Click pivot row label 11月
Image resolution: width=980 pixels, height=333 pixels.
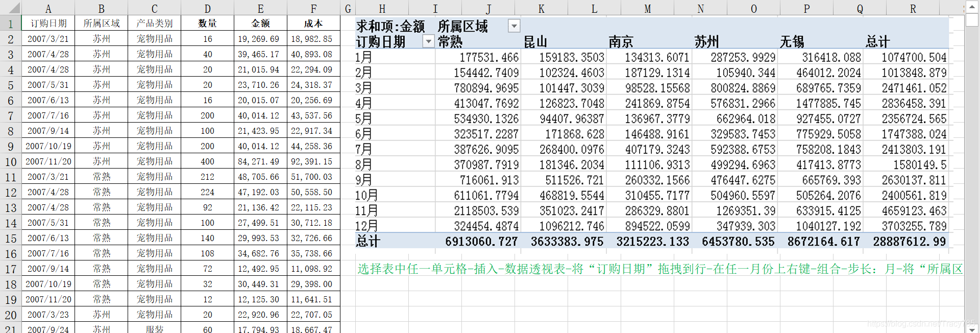[367, 210]
